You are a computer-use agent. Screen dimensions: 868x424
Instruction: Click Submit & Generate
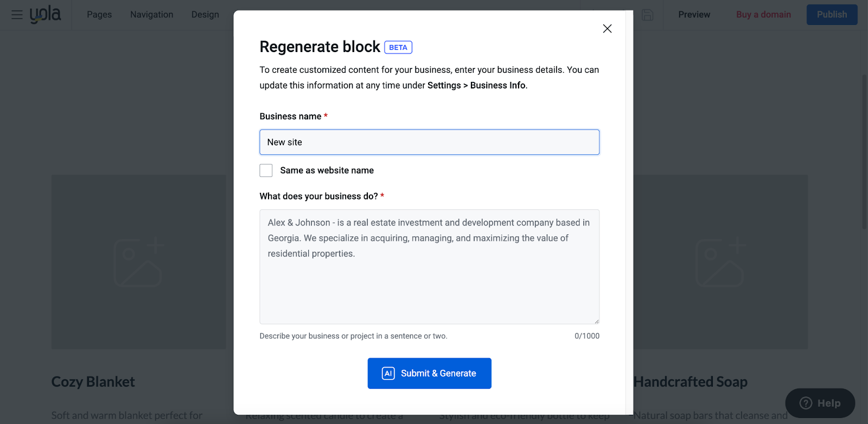click(429, 373)
